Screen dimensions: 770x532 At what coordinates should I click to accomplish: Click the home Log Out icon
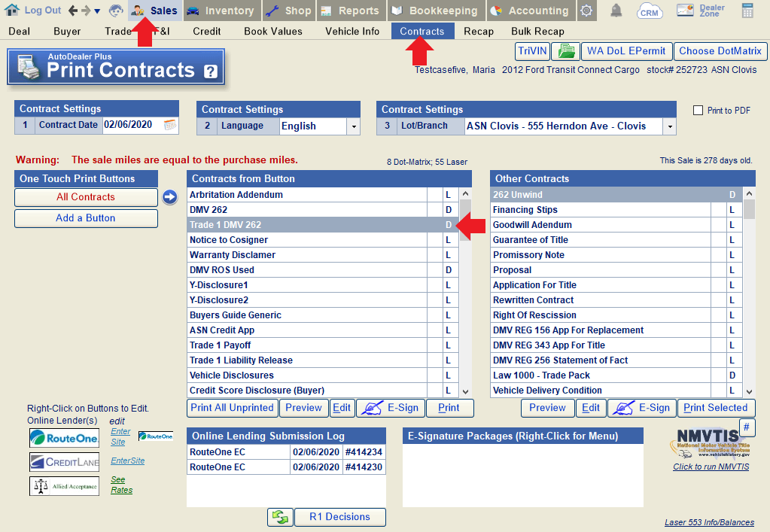[12, 10]
